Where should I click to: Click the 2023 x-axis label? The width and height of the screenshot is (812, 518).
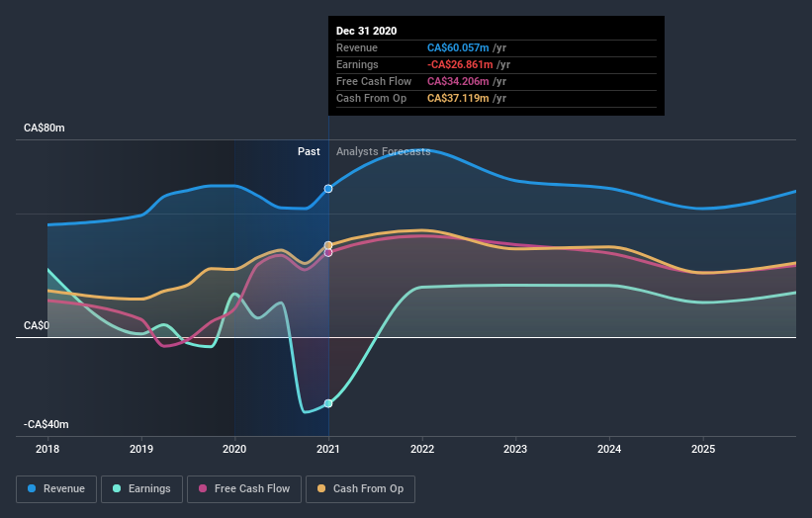click(515, 449)
